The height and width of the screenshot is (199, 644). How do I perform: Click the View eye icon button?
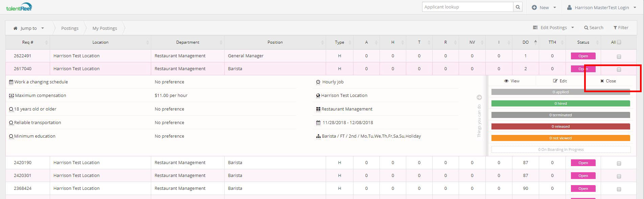click(512, 81)
